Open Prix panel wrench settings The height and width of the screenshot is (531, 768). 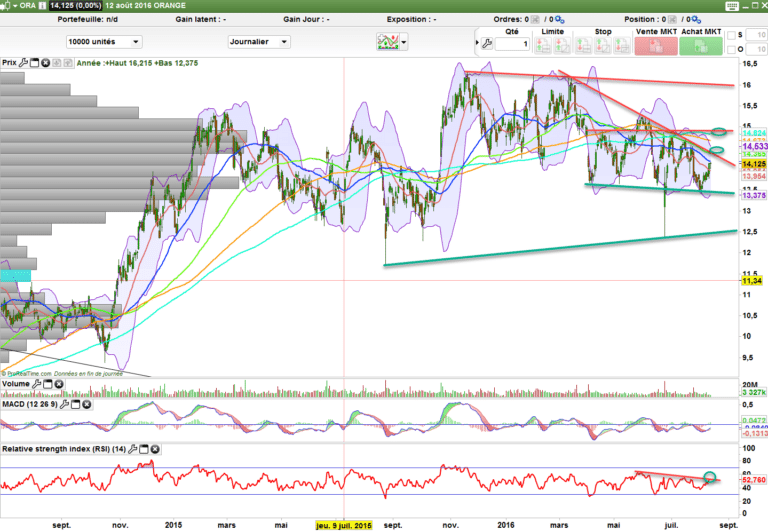point(24,63)
